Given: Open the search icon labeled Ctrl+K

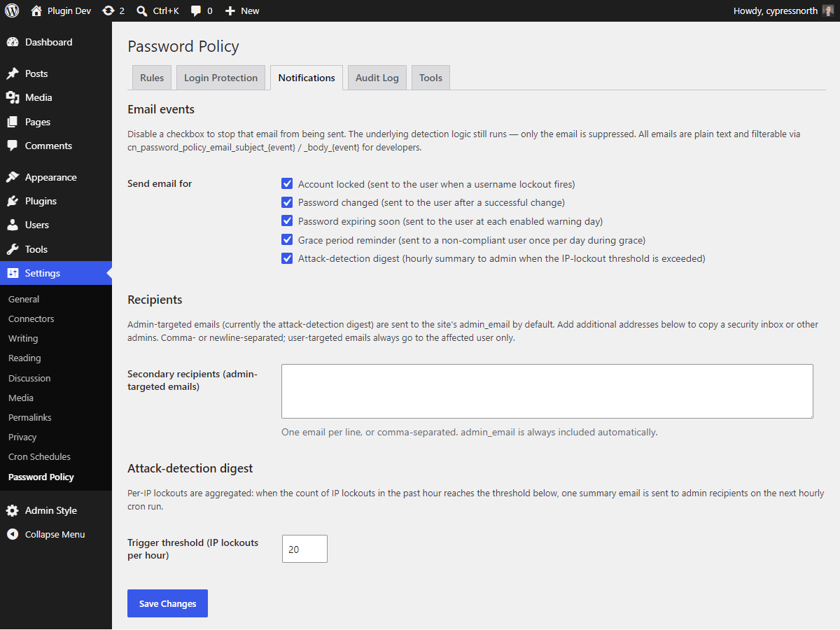Looking at the screenshot, I should tap(142, 10).
